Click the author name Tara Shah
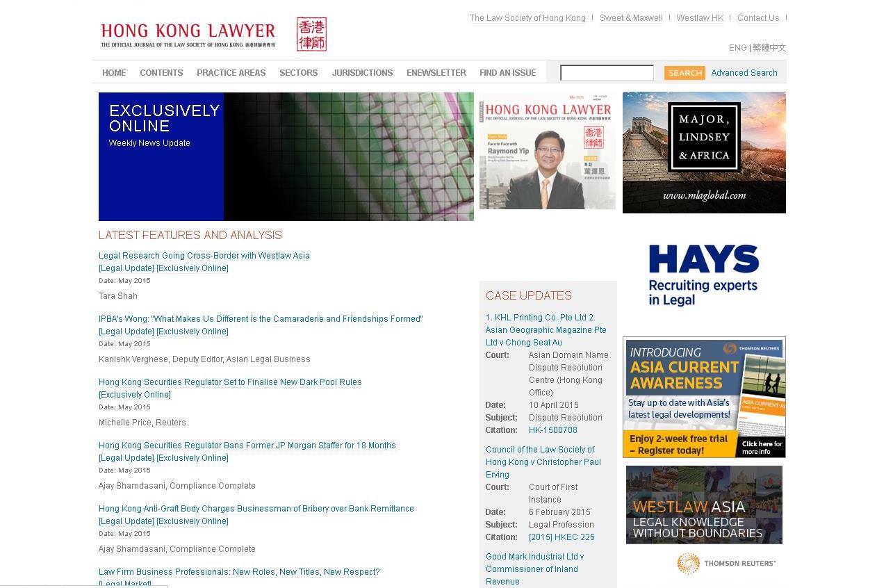The height and width of the screenshot is (588, 877). pyautogui.click(x=118, y=296)
